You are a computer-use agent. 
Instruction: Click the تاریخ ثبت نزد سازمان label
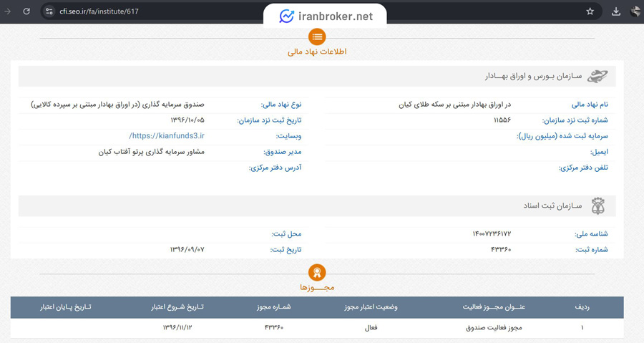269,120
